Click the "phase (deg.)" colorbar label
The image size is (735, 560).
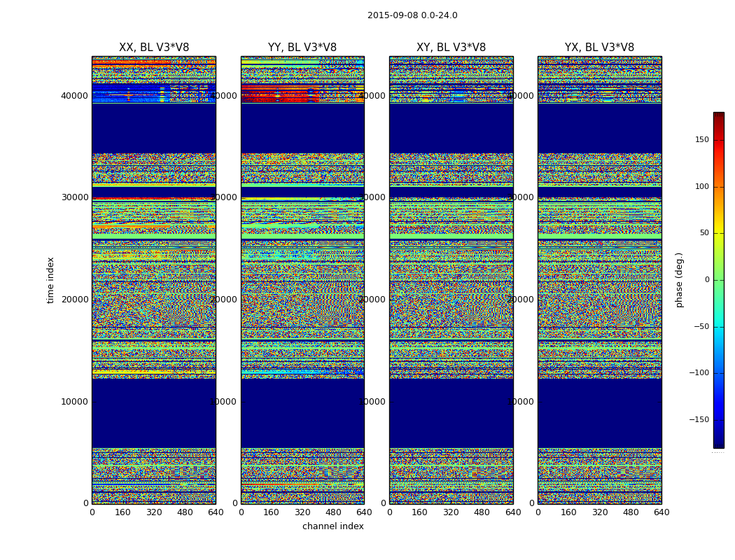pyautogui.click(x=679, y=280)
